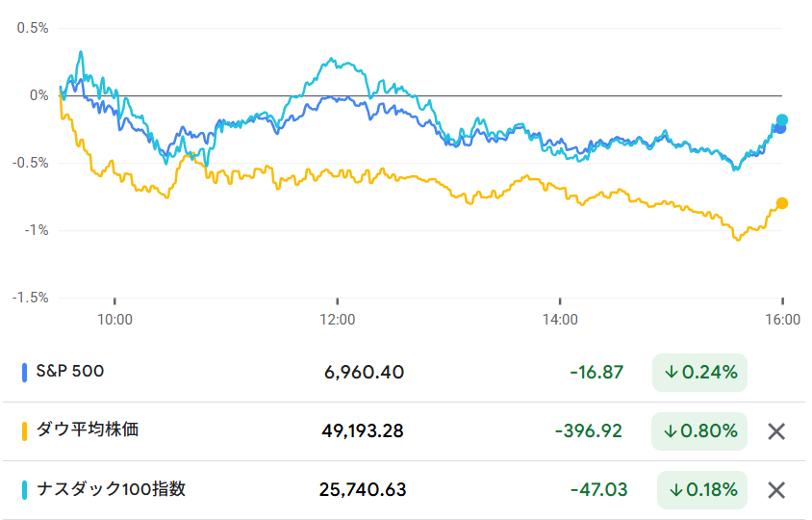812x520 pixels.
Task: Click the ダウ平均株価 price 49,193.28
Action: coord(363,431)
